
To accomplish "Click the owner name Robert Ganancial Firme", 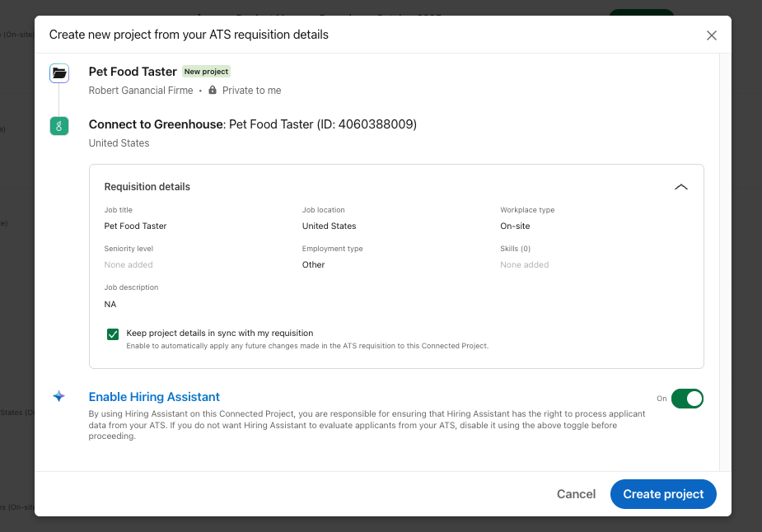I will tap(141, 91).
